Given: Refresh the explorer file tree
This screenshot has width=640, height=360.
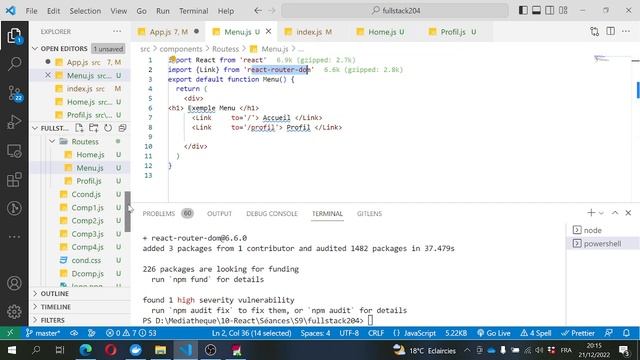Looking at the screenshot, I should 108,128.
